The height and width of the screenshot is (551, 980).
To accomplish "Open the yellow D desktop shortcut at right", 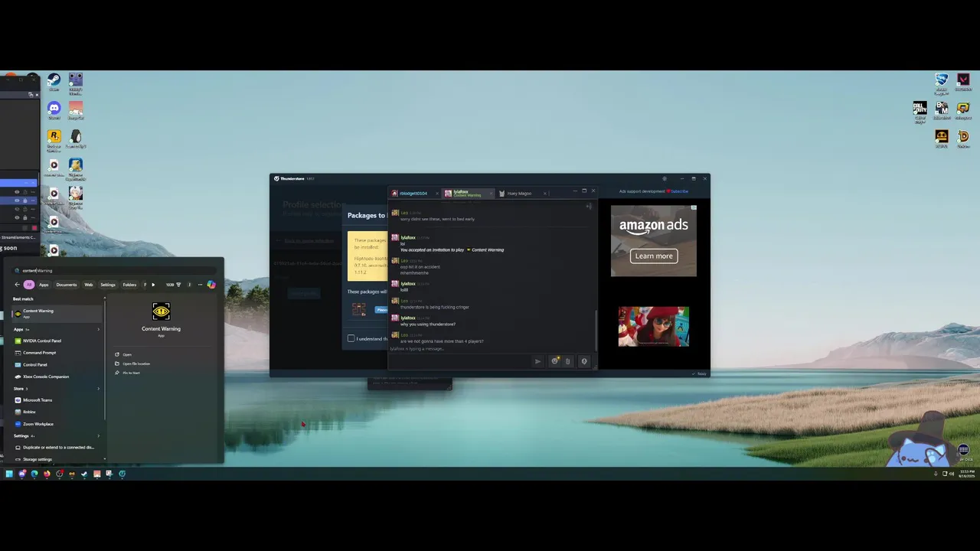I will click(963, 138).
